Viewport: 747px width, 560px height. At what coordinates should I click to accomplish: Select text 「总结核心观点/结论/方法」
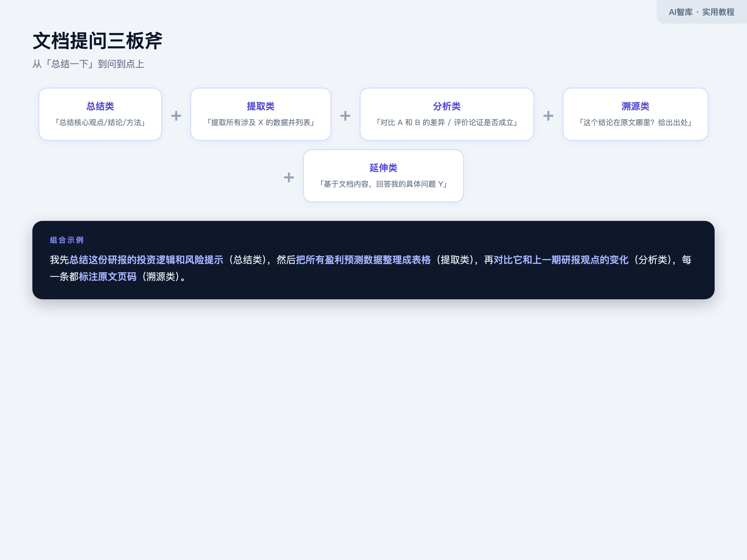coord(100,123)
